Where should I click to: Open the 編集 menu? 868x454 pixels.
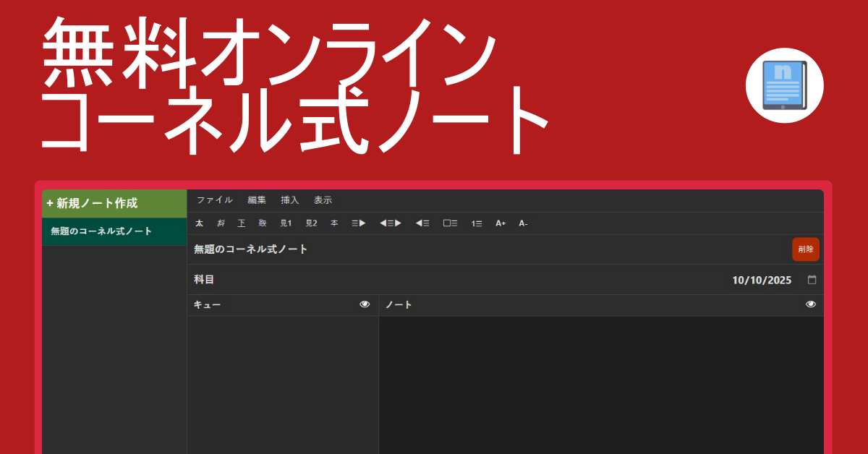point(257,200)
